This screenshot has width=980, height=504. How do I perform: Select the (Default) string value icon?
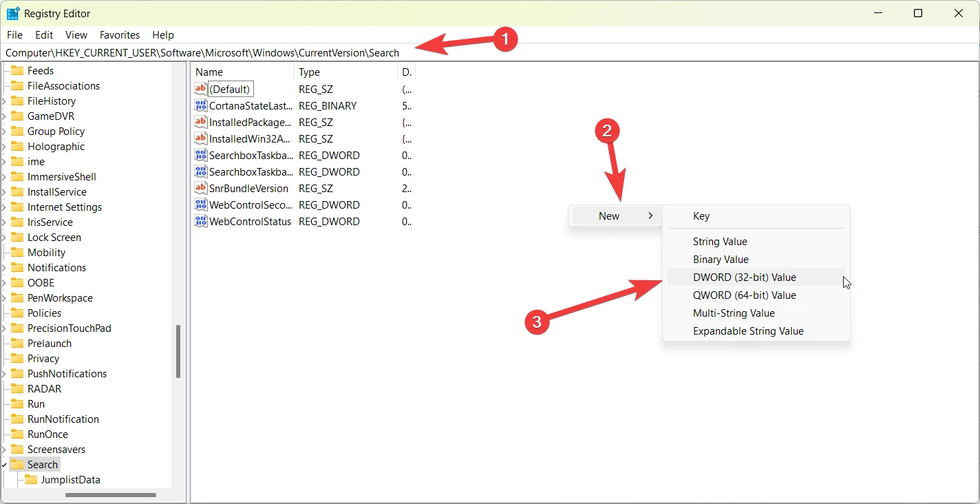(200, 89)
